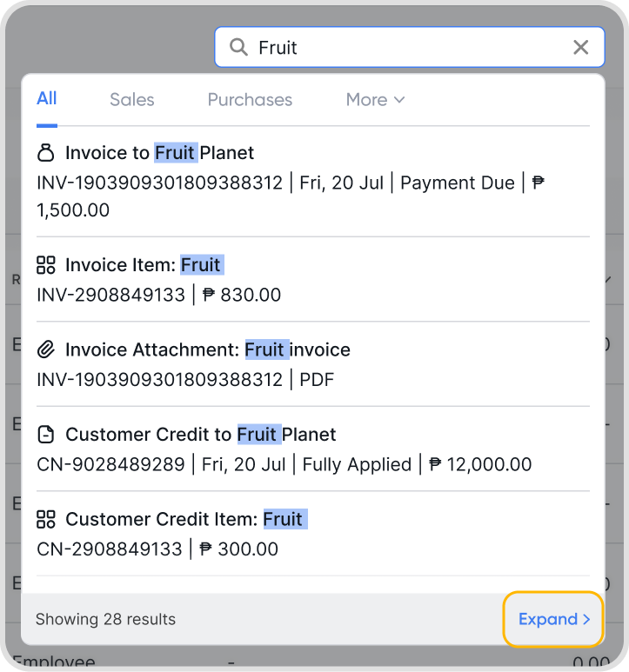Expand the full search results
629x672 pixels.
547,619
